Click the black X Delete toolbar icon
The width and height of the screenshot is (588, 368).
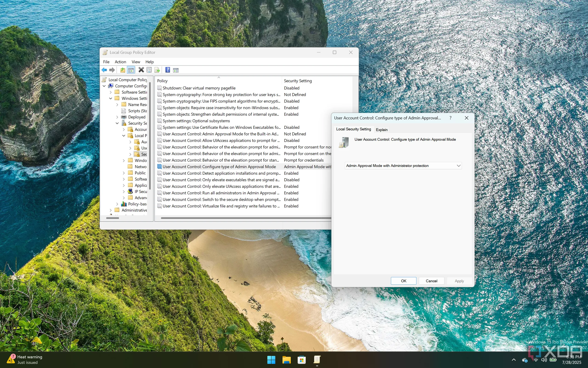[x=141, y=70]
